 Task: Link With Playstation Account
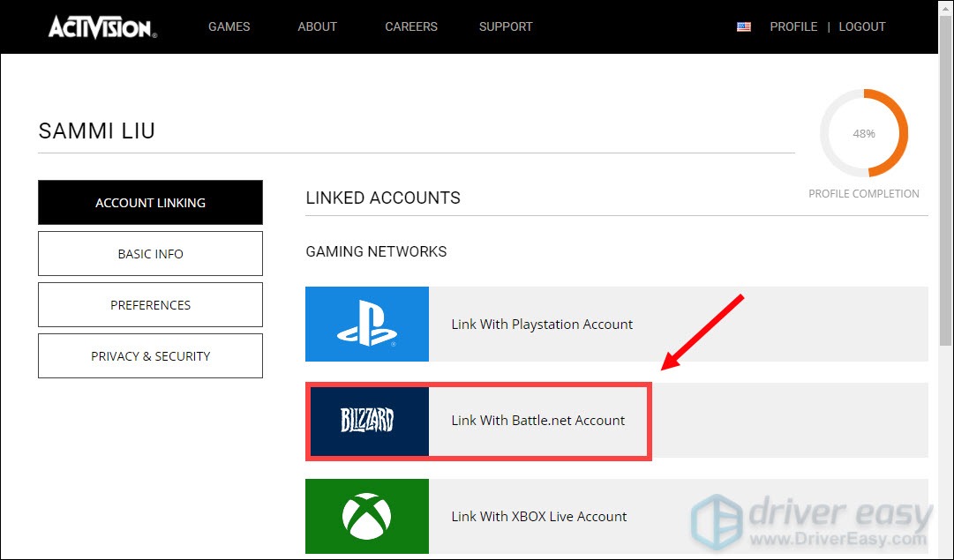point(617,324)
